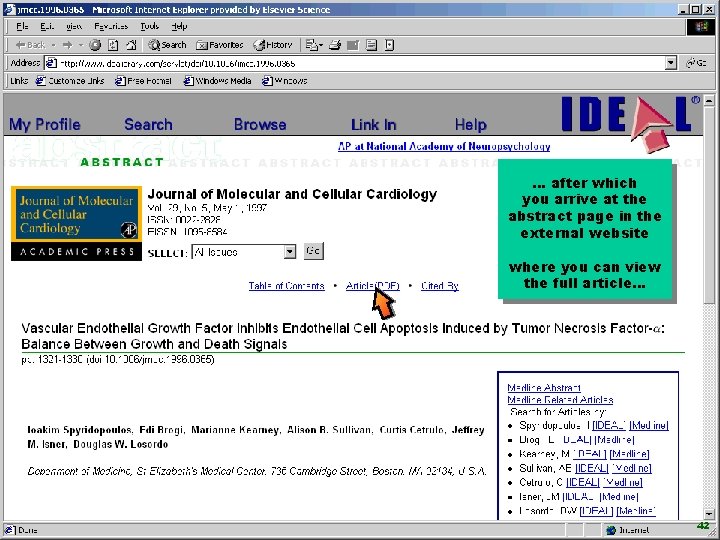Click the Internet zone status bar indicator
720x540 pixels.
click(628, 530)
